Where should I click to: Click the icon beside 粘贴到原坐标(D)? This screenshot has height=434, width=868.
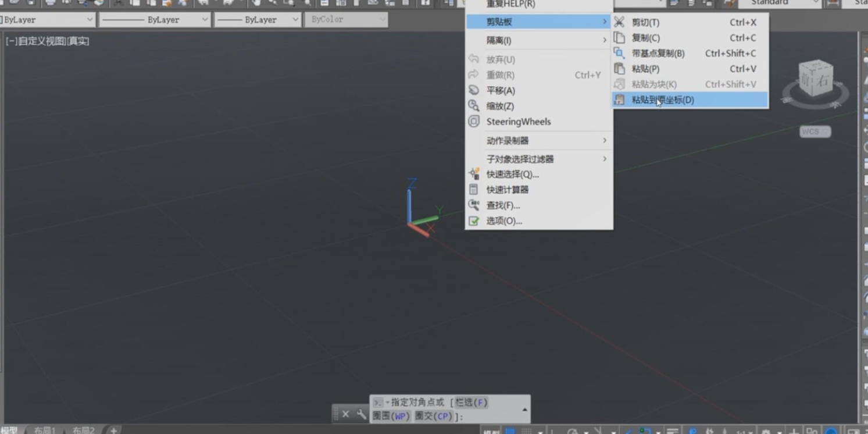pyautogui.click(x=620, y=99)
